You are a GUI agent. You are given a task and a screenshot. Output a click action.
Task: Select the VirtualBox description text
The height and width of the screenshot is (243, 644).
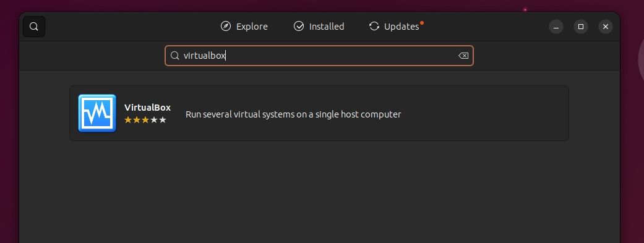point(293,114)
